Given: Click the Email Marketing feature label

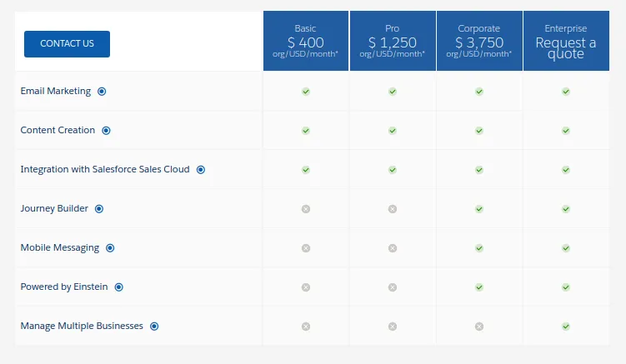Looking at the screenshot, I should coord(56,92).
